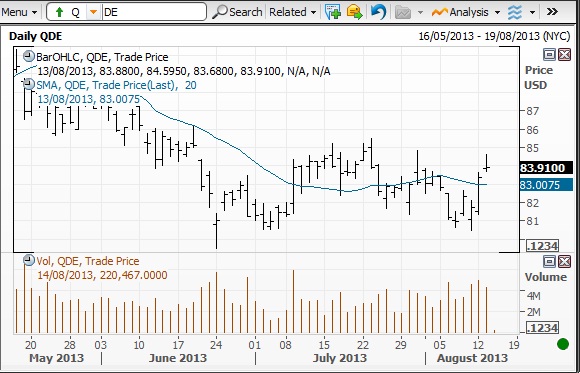This screenshot has height=373, width=580.
Task: Click the August 2013 label on the time axis
Action: tap(472, 358)
